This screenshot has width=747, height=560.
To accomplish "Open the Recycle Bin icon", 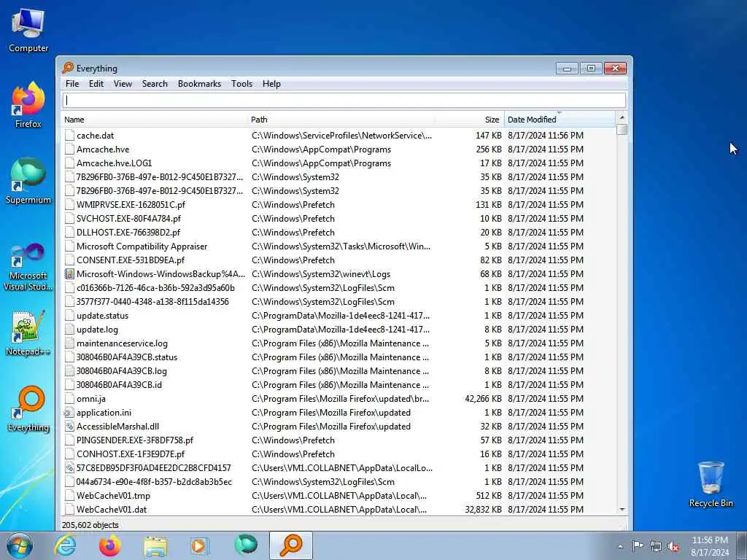I will click(x=711, y=484).
